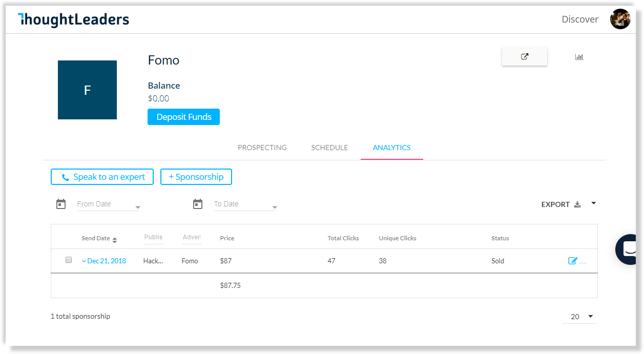Open the bar chart stats icon
Viewport: 644px width, 354px height.
tap(579, 57)
